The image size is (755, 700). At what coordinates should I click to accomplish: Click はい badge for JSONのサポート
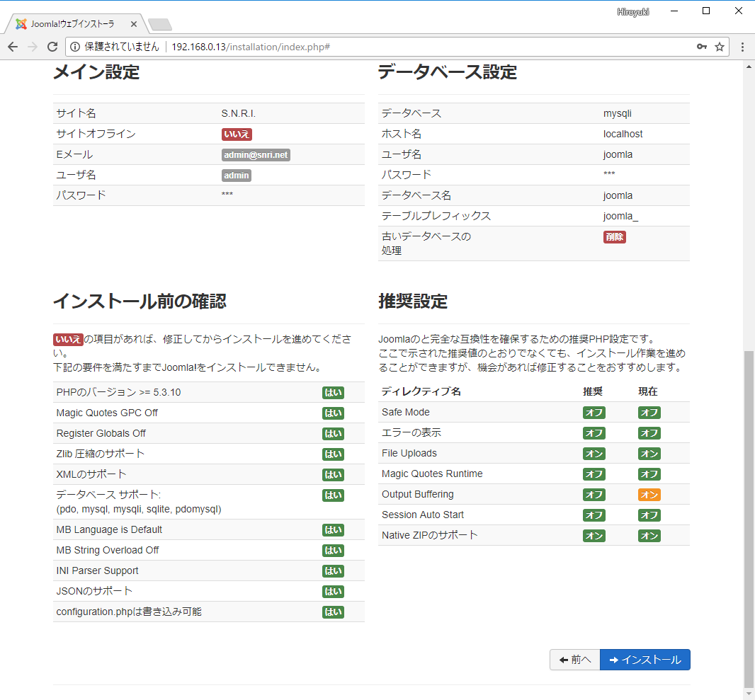coord(333,591)
